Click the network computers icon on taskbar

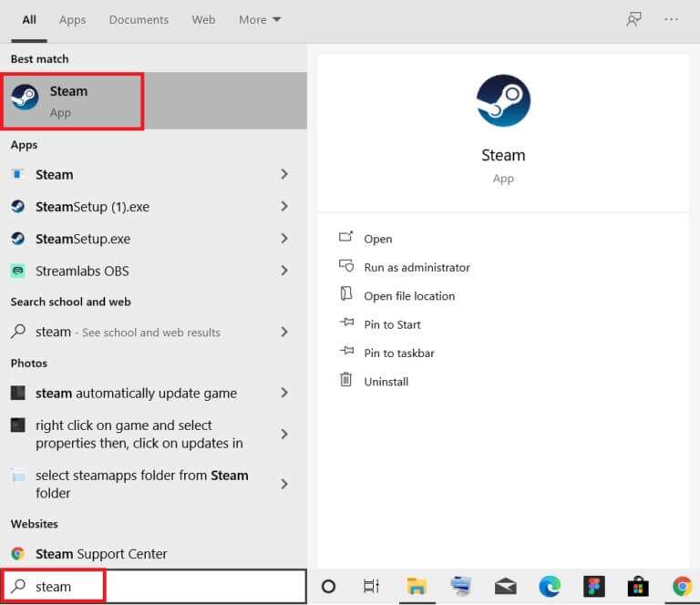460,586
